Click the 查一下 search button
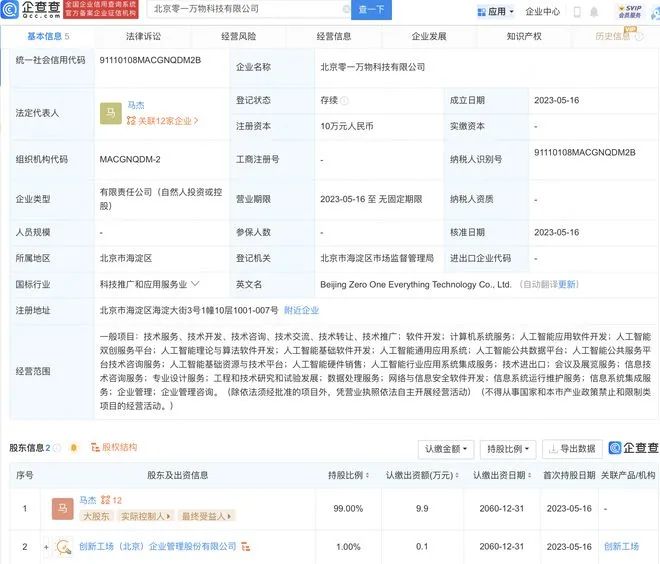Screen dimensions: 660x564 371,9
